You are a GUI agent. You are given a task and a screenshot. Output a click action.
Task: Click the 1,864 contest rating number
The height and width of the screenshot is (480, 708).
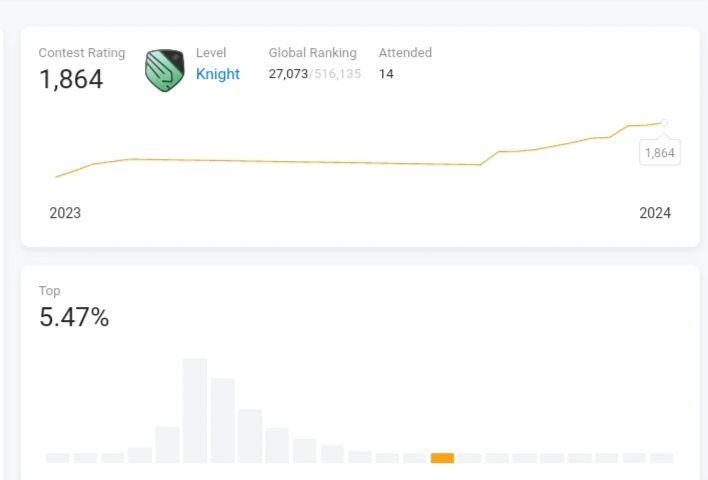click(x=71, y=79)
